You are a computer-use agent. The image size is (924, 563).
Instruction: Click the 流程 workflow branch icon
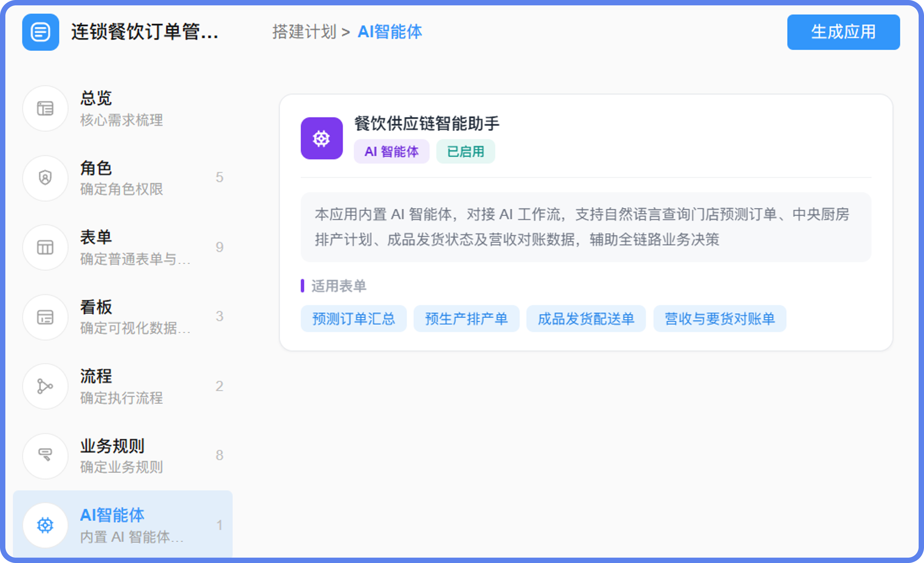tap(45, 386)
